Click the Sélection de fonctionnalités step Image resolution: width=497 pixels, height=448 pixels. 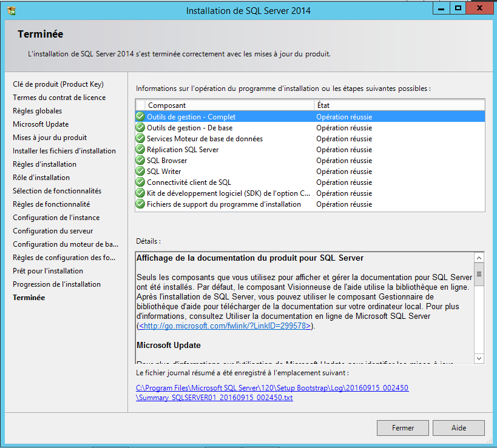point(57,190)
